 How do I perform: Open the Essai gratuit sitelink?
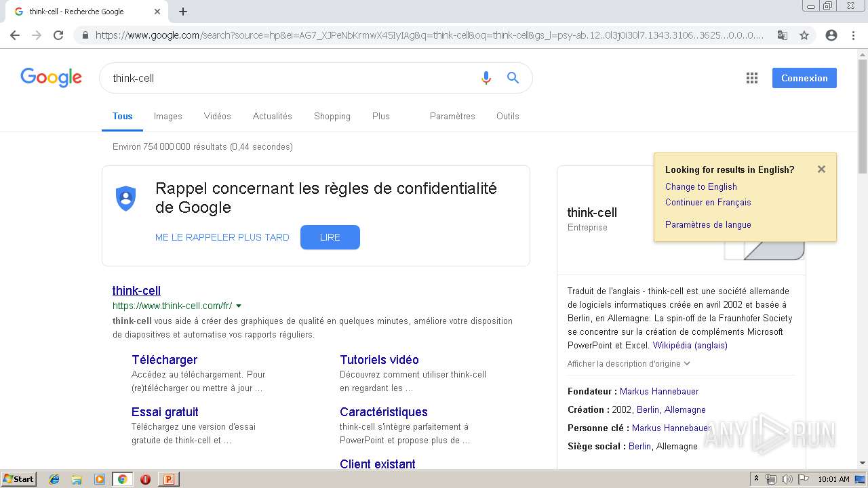click(165, 412)
